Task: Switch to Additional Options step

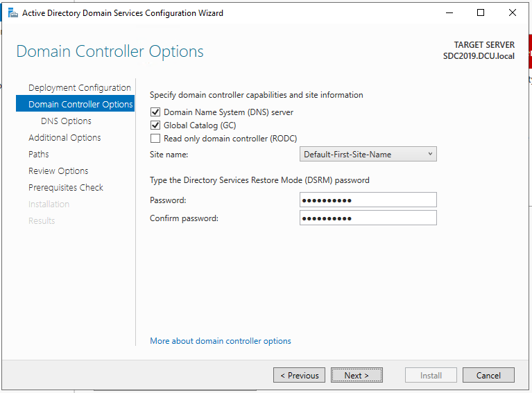Action: 65,138
